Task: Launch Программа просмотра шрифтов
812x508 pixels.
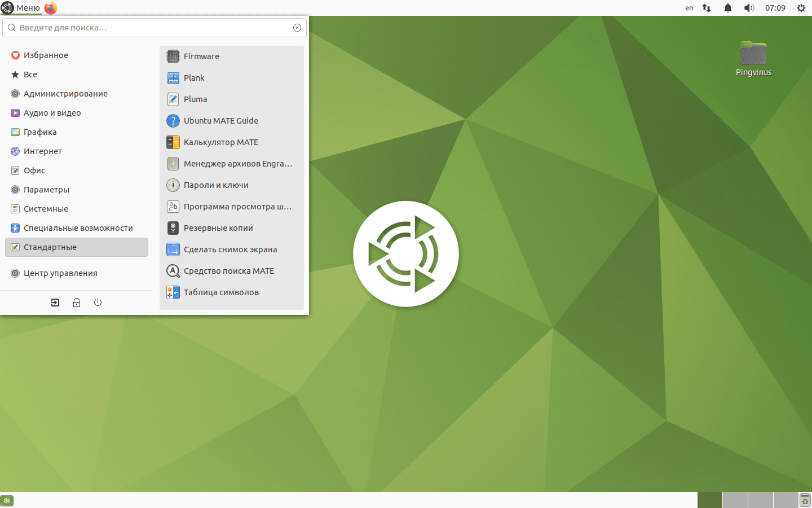Action: click(232, 207)
